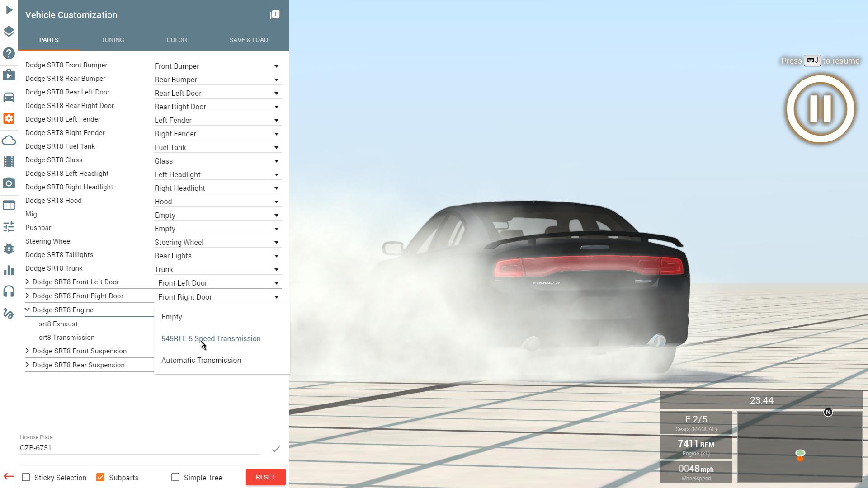Screen dimensions: 868x488
Task: Select the PARTS tab
Action: click(x=49, y=40)
